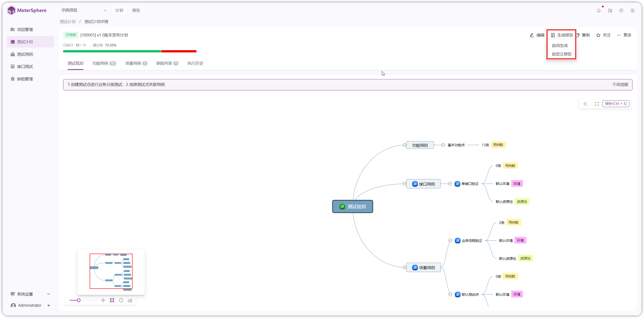Open the 示例项目 project dropdown
Image resolution: width=644 pixels, height=318 pixels.
(84, 10)
